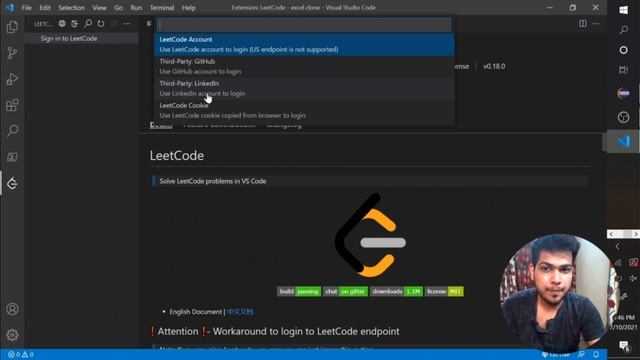This screenshot has width=640, height=360.
Task: Open the Accounts icon in activity bar
Action: click(12, 309)
